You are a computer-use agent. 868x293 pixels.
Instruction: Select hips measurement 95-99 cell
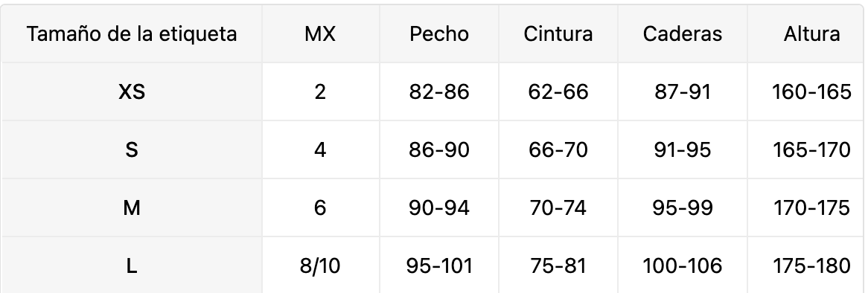683,208
